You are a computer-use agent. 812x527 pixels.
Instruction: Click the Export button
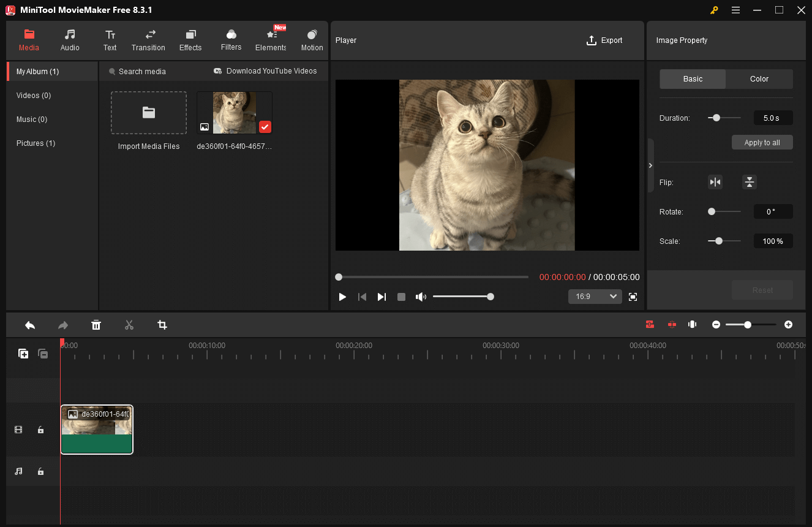point(604,40)
